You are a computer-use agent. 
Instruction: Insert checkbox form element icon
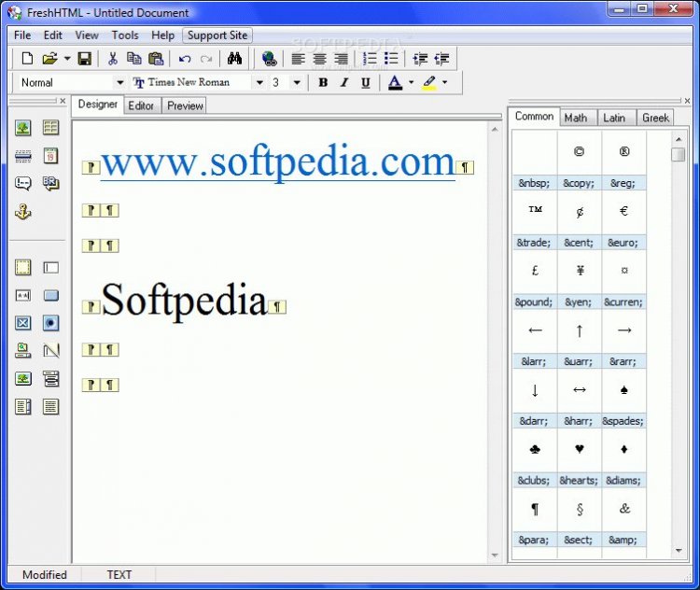pyautogui.click(x=23, y=323)
